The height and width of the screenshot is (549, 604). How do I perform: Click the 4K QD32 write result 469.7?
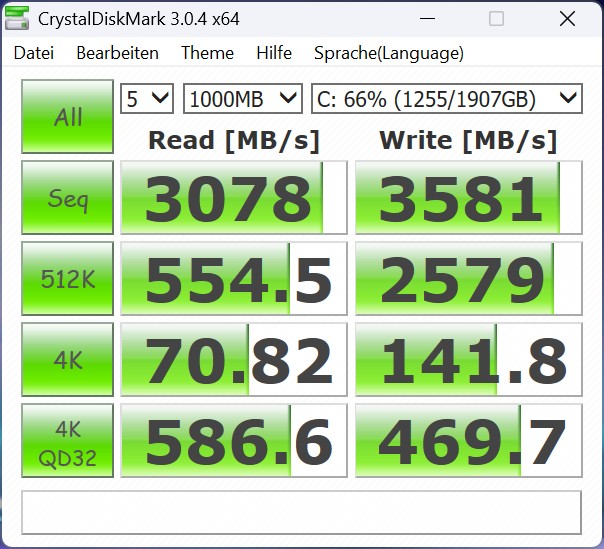468,440
